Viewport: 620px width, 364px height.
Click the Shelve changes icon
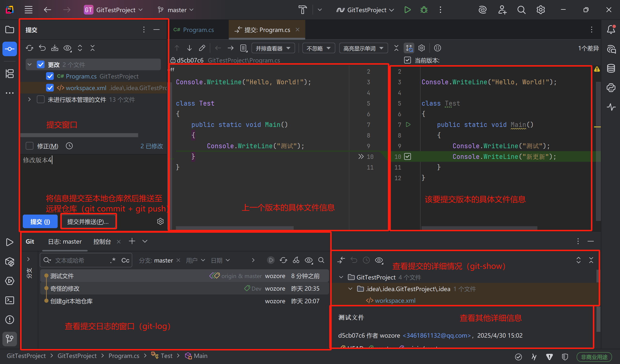click(55, 48)
